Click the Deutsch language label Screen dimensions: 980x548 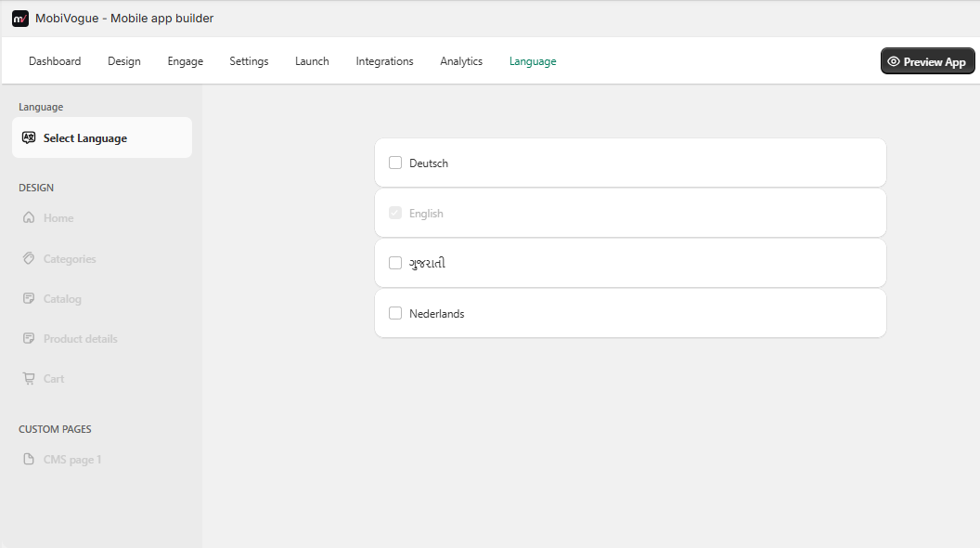coord(429,163)
